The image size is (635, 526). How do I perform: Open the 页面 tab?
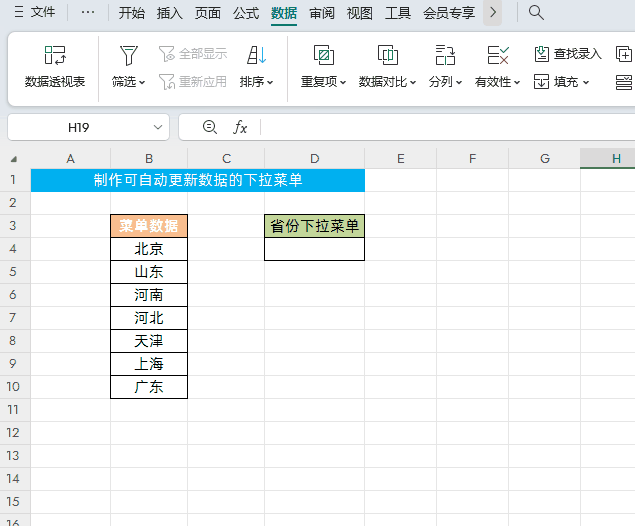(208, 13)
